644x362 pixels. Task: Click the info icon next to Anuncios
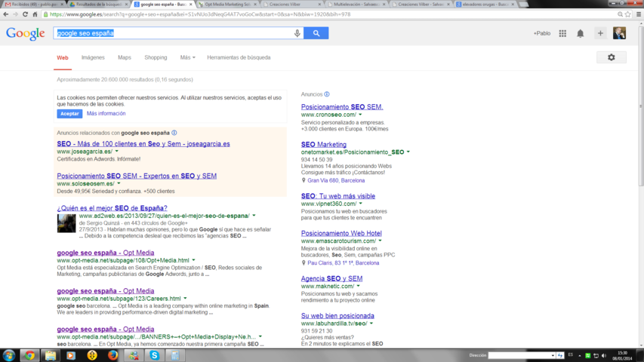(327, 94)
